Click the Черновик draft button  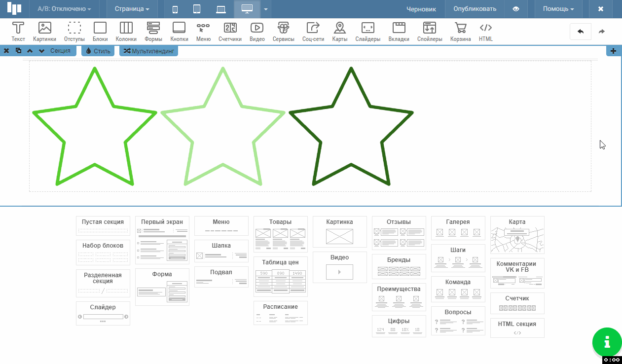pyautogui.click(x=421, y=9)
